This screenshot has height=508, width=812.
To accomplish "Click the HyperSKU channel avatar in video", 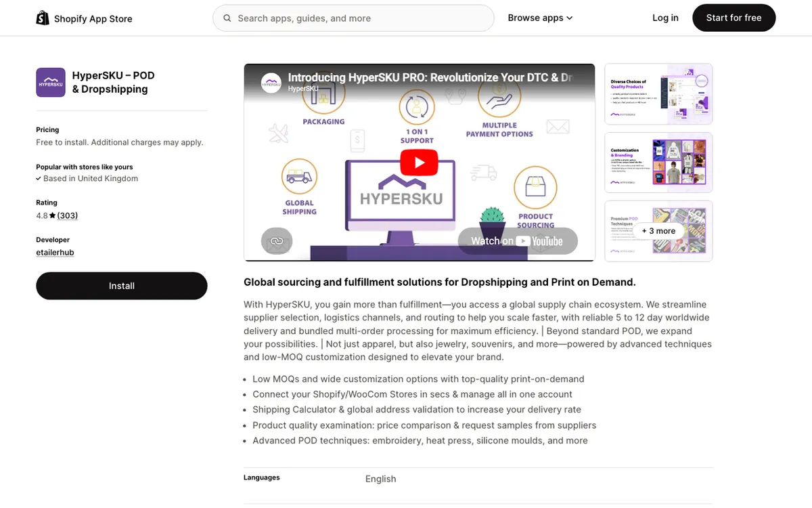I will pos(271,83).
